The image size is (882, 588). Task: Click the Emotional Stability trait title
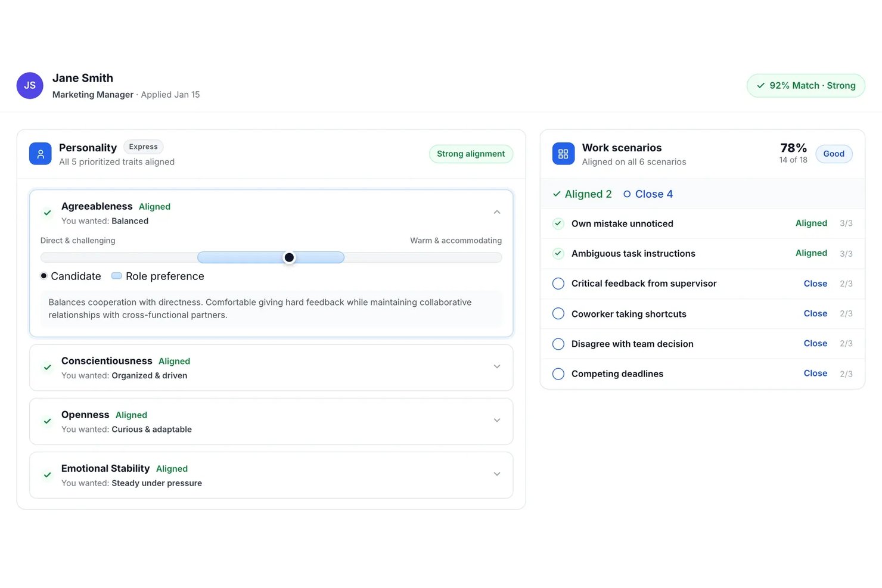coord(105,468)
